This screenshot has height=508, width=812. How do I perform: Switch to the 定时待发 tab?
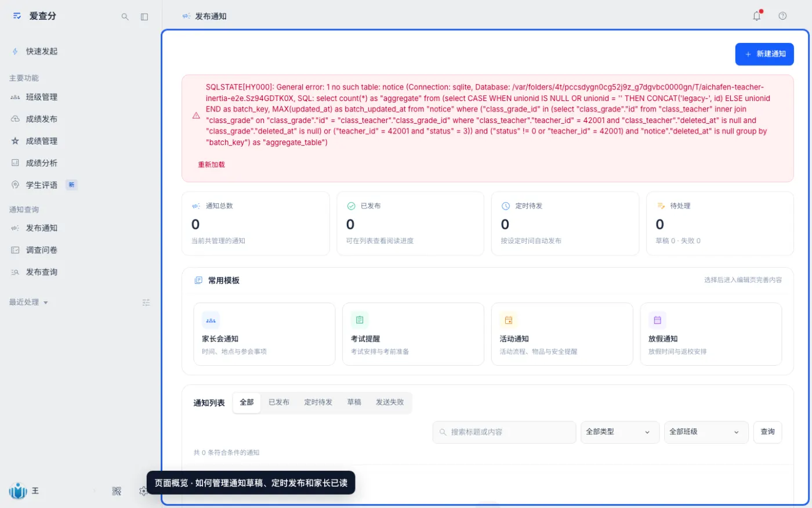pyautogui.click(x=318, y=402)
